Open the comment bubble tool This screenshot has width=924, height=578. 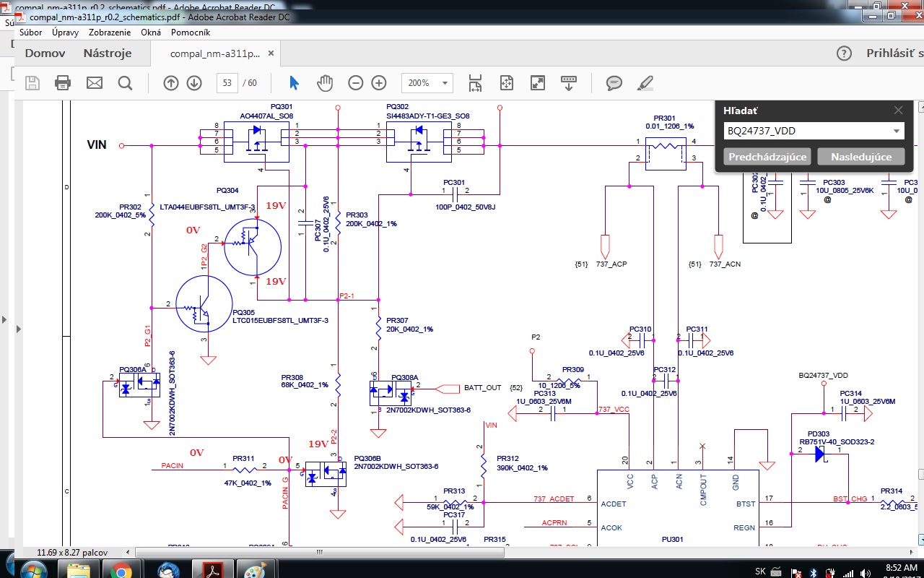(x=614, y=83)
